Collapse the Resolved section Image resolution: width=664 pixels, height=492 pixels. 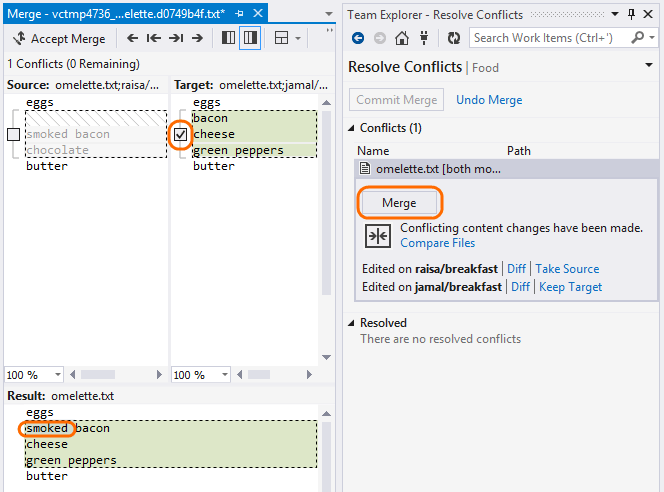point(351,323)
